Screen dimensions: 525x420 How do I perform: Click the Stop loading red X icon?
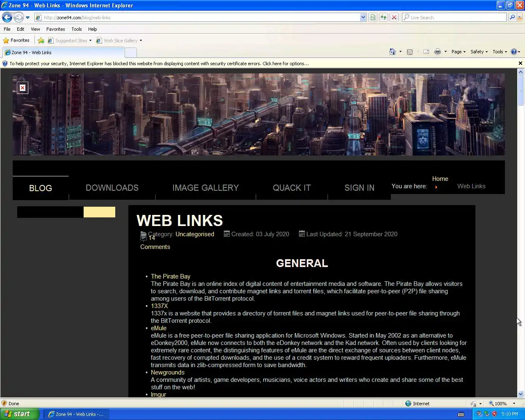click(394, 17)
